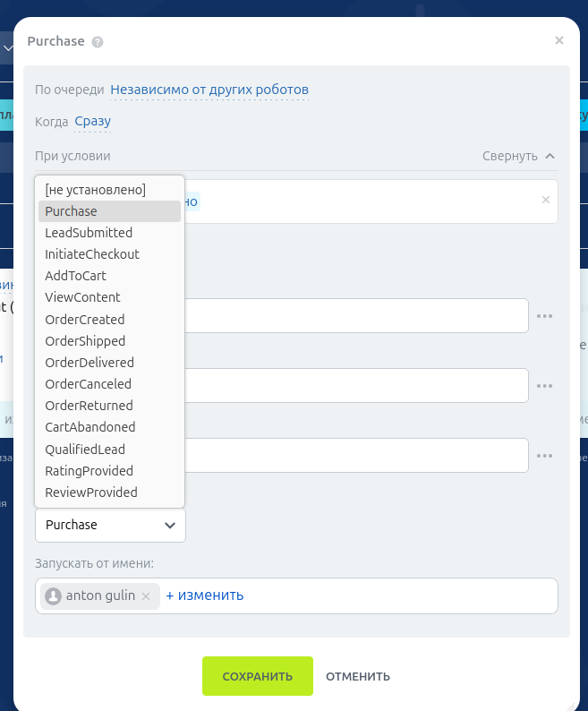Select ReviewProvided at the list bottom

91,493
